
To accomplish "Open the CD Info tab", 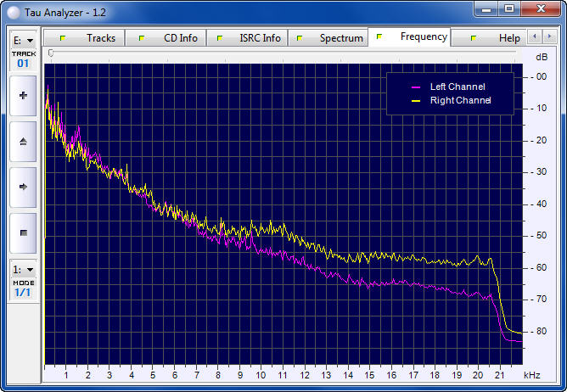I will pyautogui.click(x=166, y=38).
